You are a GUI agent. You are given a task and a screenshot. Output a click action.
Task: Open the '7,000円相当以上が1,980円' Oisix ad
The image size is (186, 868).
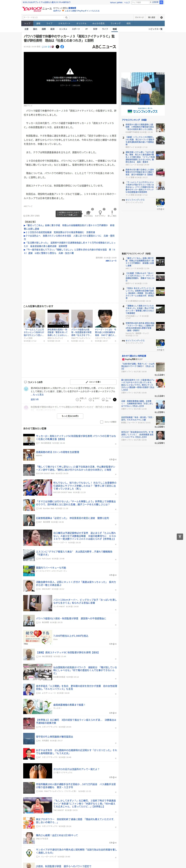(x=71, y=636)
